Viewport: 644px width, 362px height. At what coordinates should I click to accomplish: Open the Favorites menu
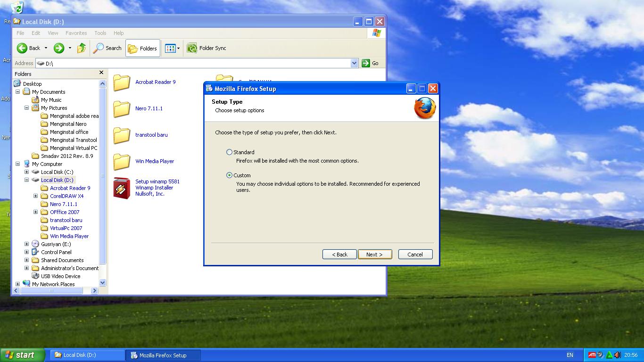tap(76, 33)
